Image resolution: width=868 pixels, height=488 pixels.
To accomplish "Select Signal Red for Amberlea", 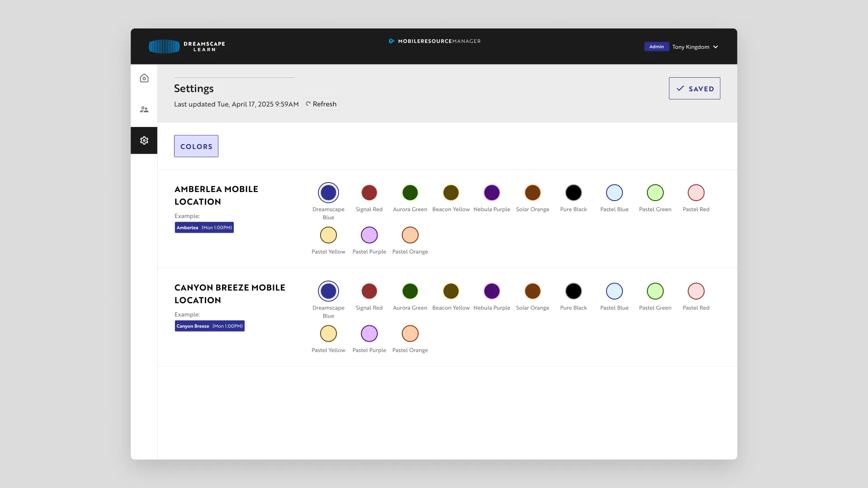I will click(369, 193).
